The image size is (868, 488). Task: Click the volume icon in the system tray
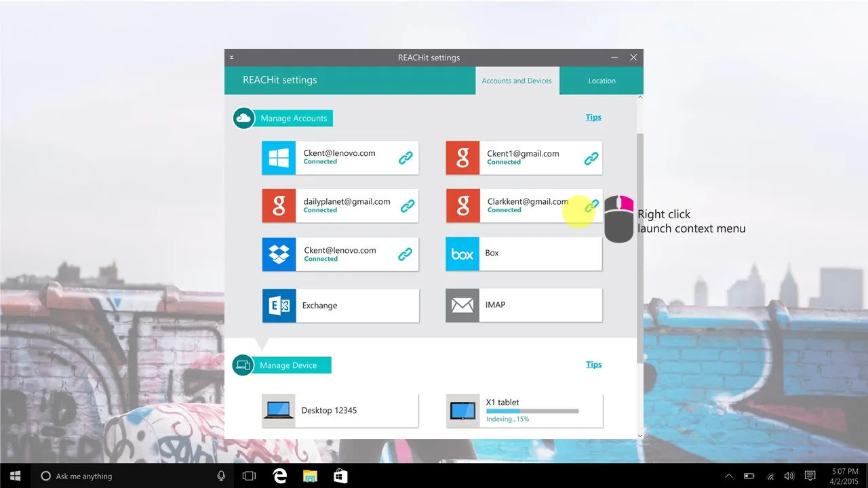point(789,476)
